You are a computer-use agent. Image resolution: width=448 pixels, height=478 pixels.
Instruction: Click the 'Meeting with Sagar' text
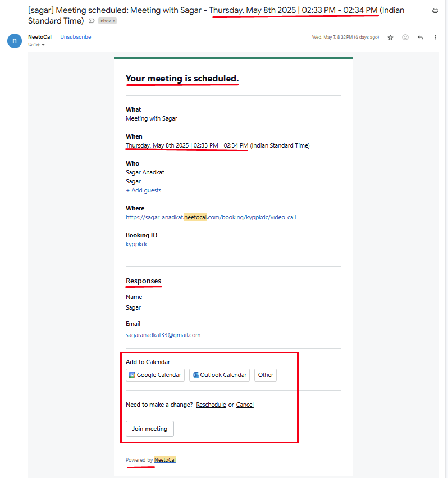[x=151, y=118]
